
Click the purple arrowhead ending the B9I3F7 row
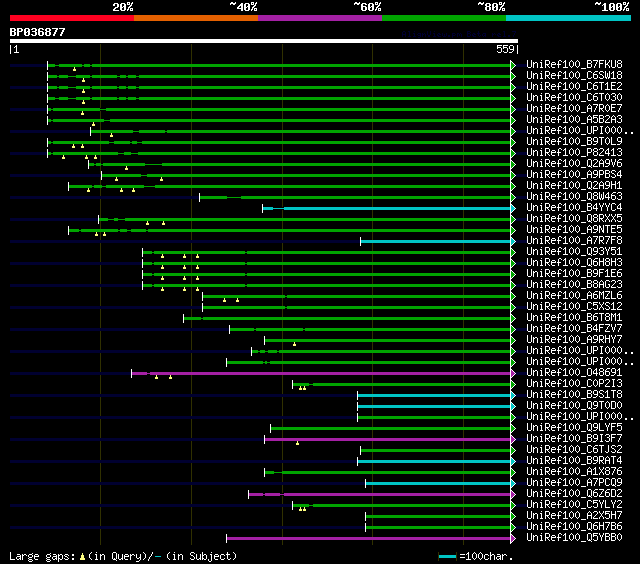(513, 440)
